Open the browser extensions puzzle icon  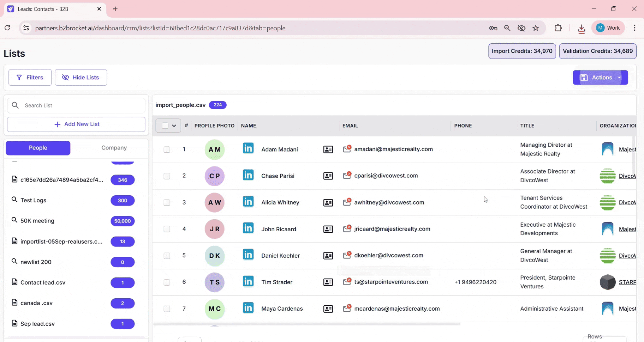point(558,28)
